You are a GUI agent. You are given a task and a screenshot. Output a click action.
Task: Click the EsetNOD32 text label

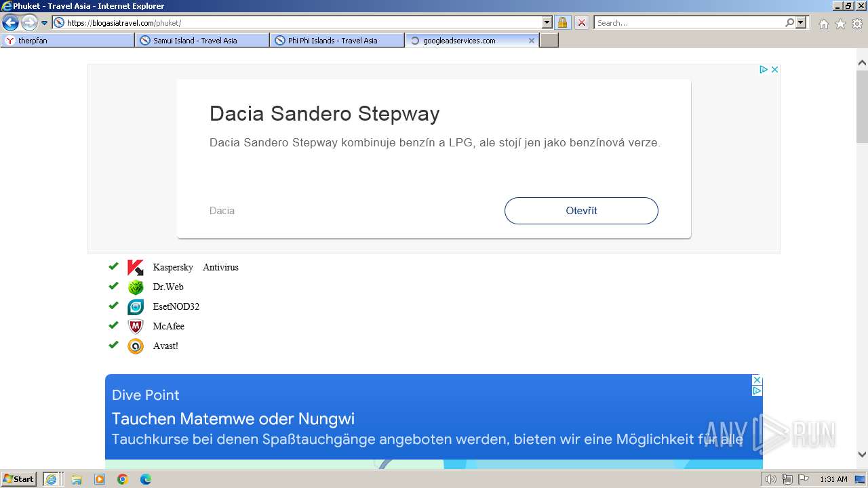(176, 307)
